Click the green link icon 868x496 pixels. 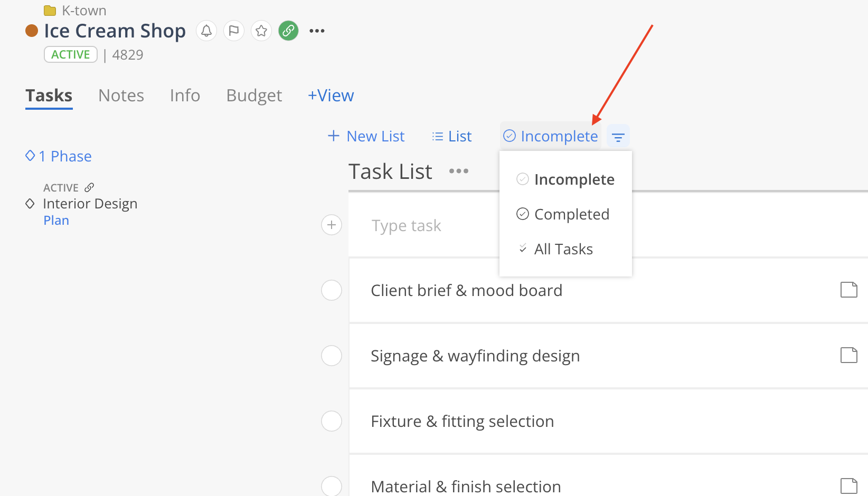pyautogui.click(x=288, y=31)
